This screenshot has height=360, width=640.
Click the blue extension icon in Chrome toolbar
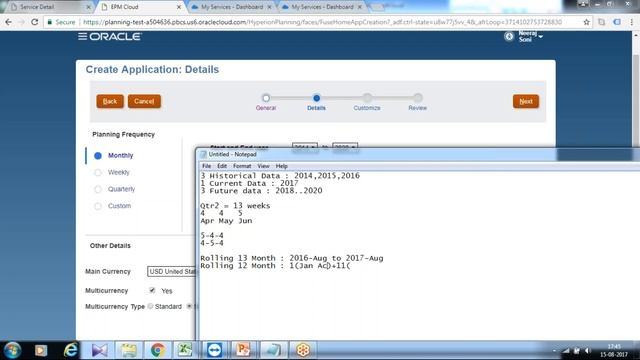coord(617,22)
